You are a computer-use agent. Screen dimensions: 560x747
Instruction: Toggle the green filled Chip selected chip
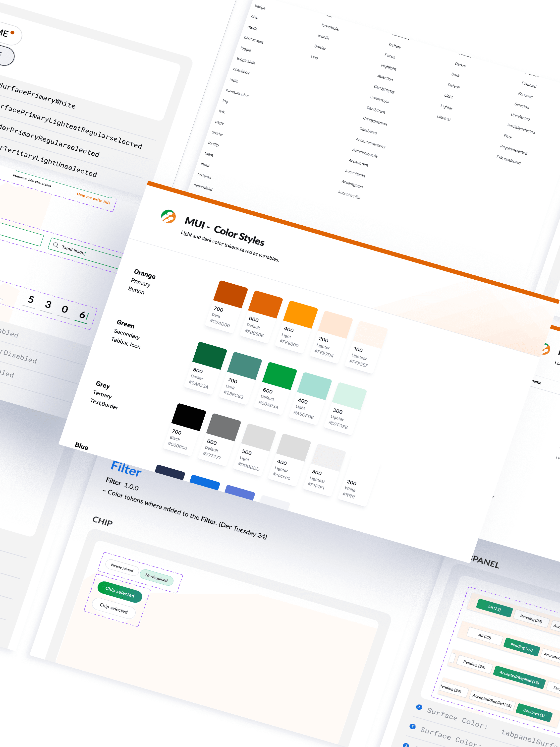pos(120,592)
